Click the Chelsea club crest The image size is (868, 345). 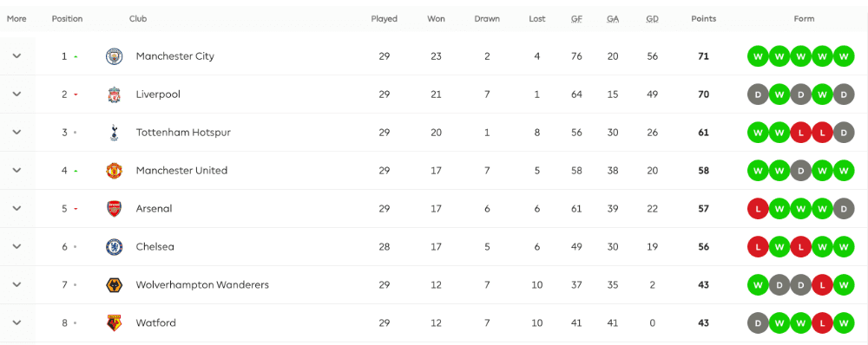coord(114,247)
